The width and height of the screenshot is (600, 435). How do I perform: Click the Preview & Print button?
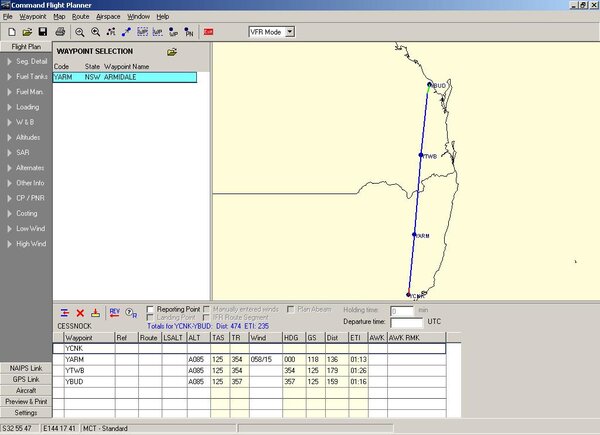pos(26,401)
